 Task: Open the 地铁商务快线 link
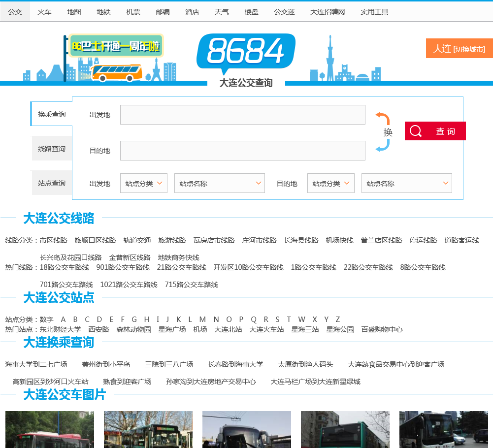[x=179, y=257]
